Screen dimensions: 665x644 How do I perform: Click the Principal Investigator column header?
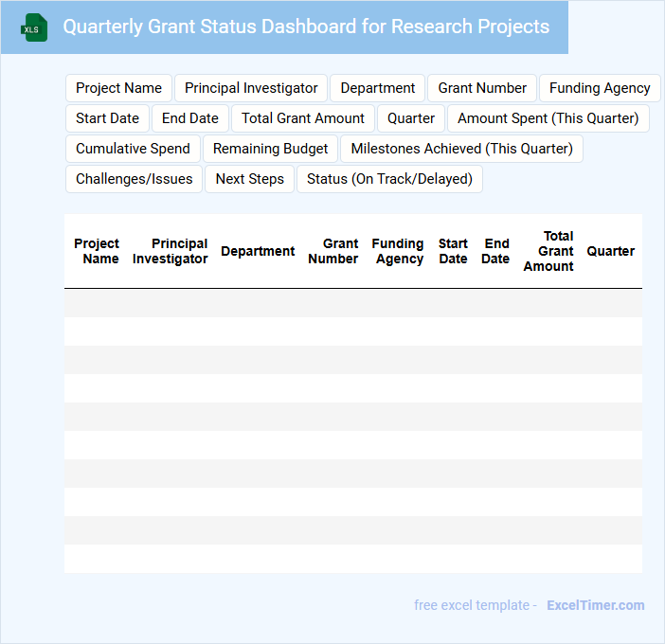(x=171, y=251)
